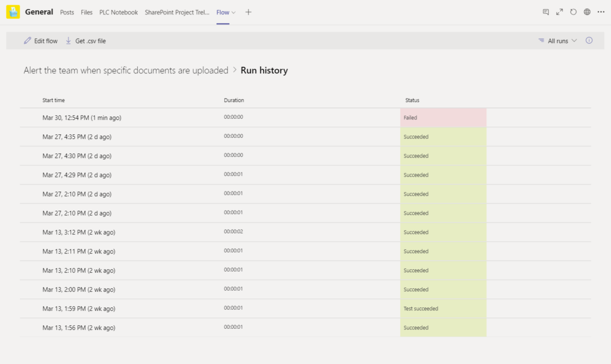Select the Edit flow pencil icon
Viewport: 611px width, 364px height.
coord(27,40)
